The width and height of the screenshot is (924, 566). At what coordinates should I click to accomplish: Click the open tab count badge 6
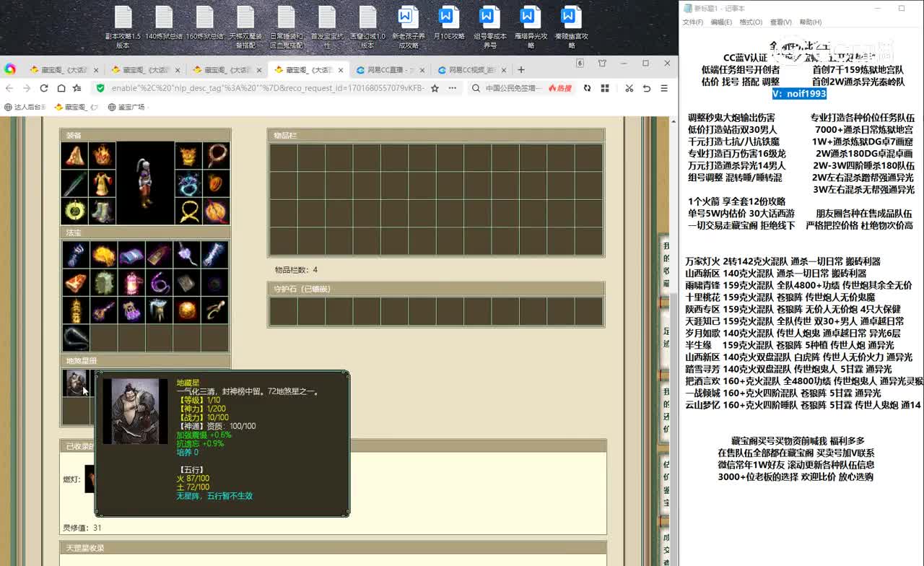coord(580,64)
